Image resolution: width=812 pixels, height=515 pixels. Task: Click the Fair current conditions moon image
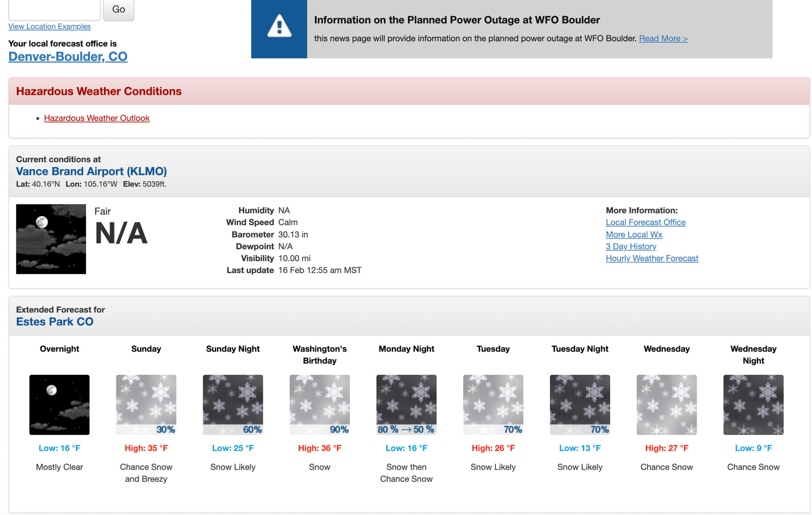51,239
